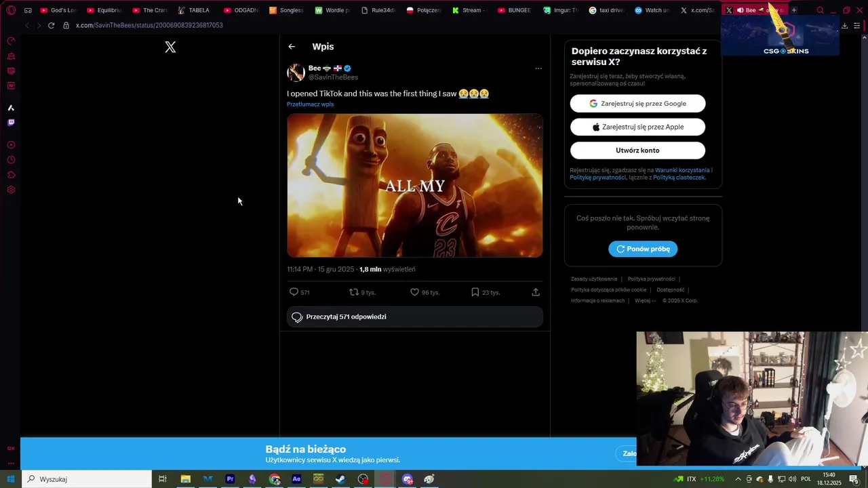Open the history clock icon in sidebar
The image size is (868, 488).
[x=11, y=160]
